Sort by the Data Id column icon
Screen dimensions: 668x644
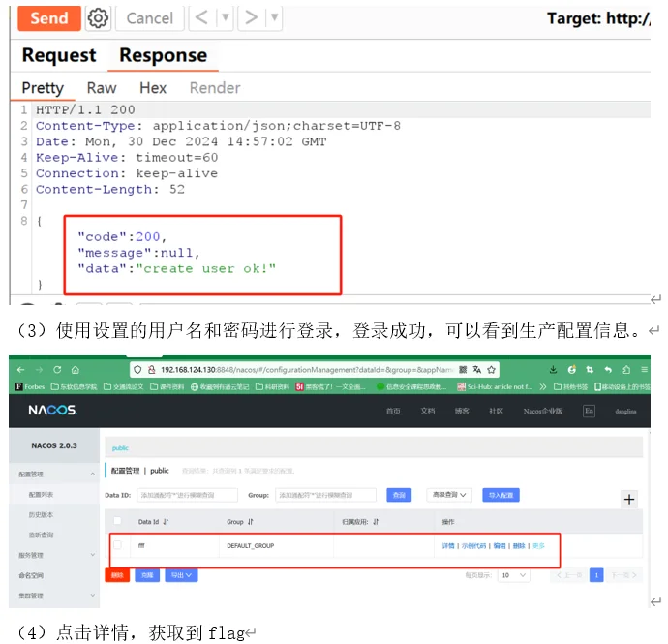click(x=166, y=522)
